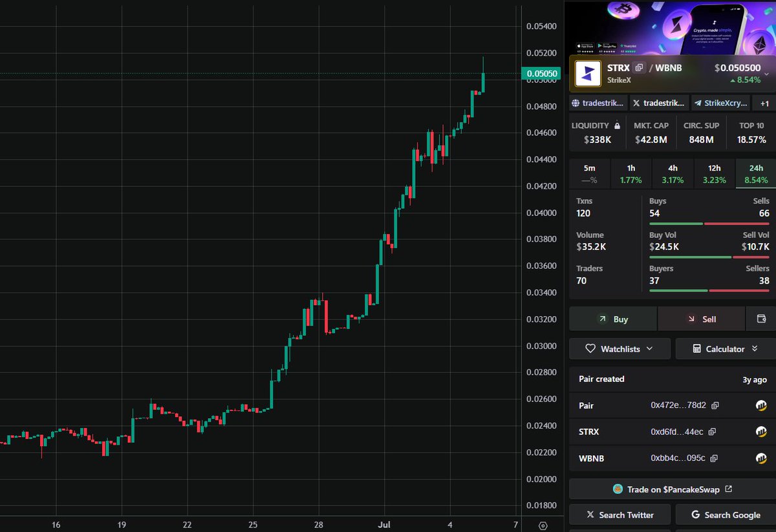Open the StrikeXcry... Telegram link
The height and width of the screenshot is (532, 776).
tap(721, 103)
